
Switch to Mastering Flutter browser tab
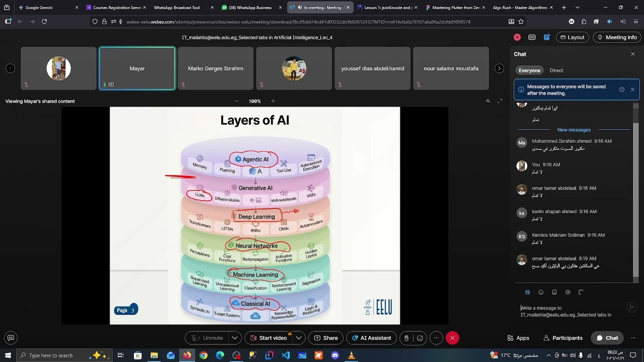[x=455, y=8]
